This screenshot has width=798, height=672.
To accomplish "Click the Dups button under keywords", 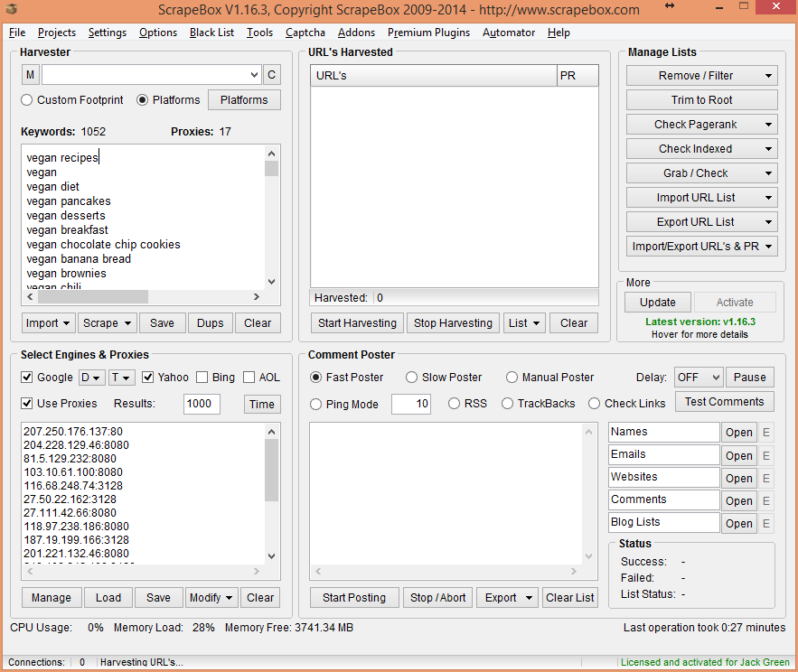I will pyautogui.click(x=211, y=323).
